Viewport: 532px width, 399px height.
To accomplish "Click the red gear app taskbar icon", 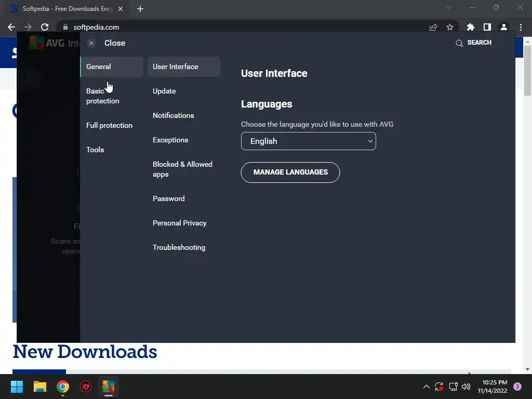I will pyautogui.click(x=86, y=387).
